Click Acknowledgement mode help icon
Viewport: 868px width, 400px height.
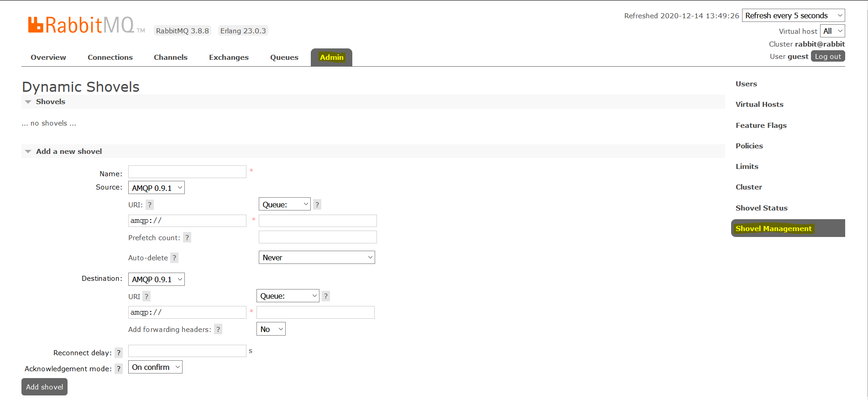[x=119, y=369]
